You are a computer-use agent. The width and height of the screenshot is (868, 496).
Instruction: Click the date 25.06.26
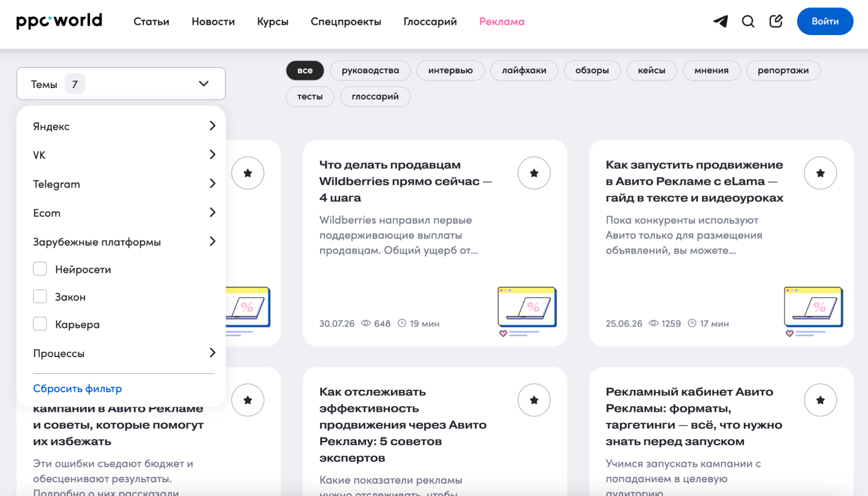[x=624, y=323]
